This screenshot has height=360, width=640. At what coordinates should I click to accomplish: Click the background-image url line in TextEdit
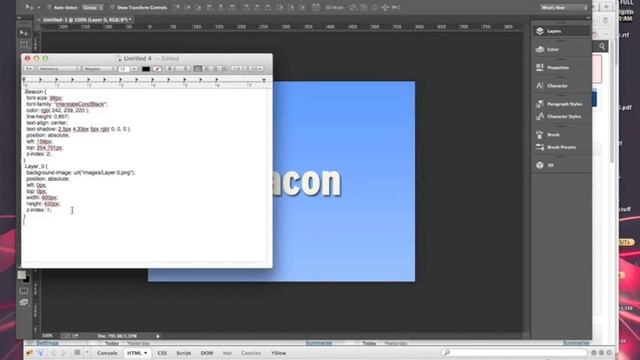point(80,173)
